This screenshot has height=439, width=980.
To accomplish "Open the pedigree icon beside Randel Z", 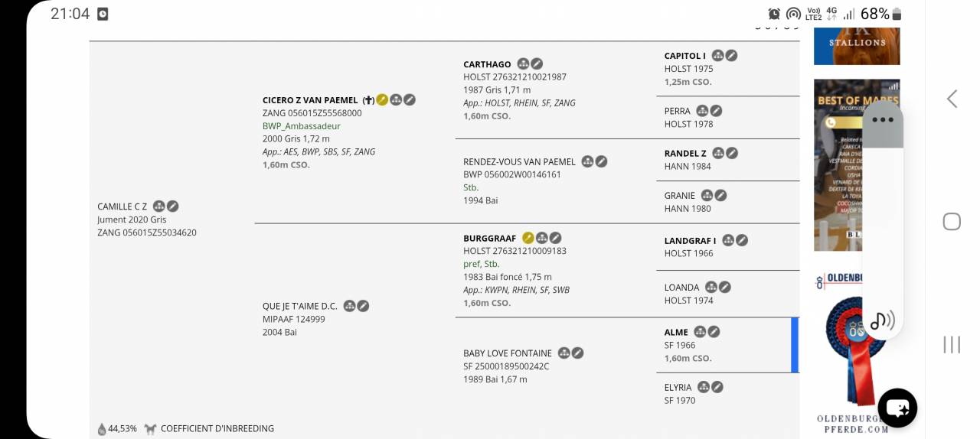I will pos(718,153).
